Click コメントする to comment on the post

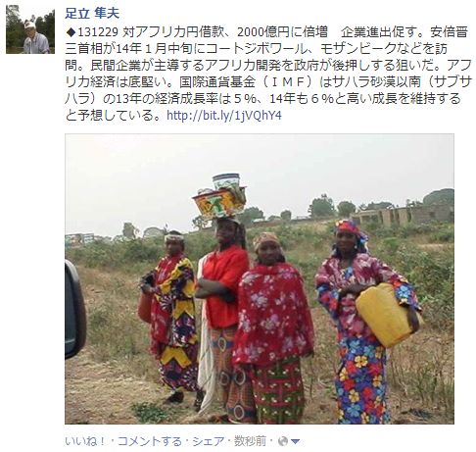pyautogui.click(x=150, y=441)
